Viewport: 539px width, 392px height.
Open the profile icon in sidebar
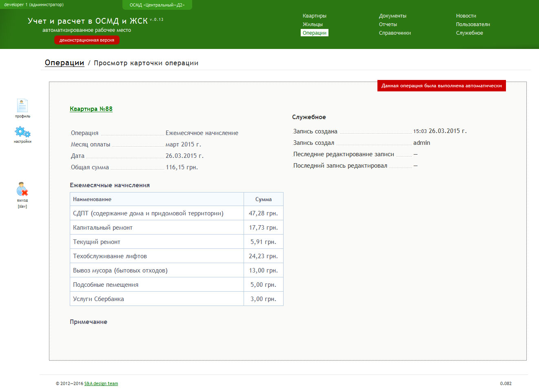coord(22,106)
